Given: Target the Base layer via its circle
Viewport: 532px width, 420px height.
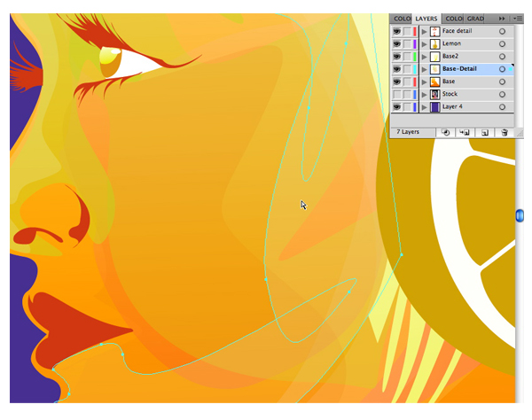Looking at the screenshot, I should (x=502, y=82).
